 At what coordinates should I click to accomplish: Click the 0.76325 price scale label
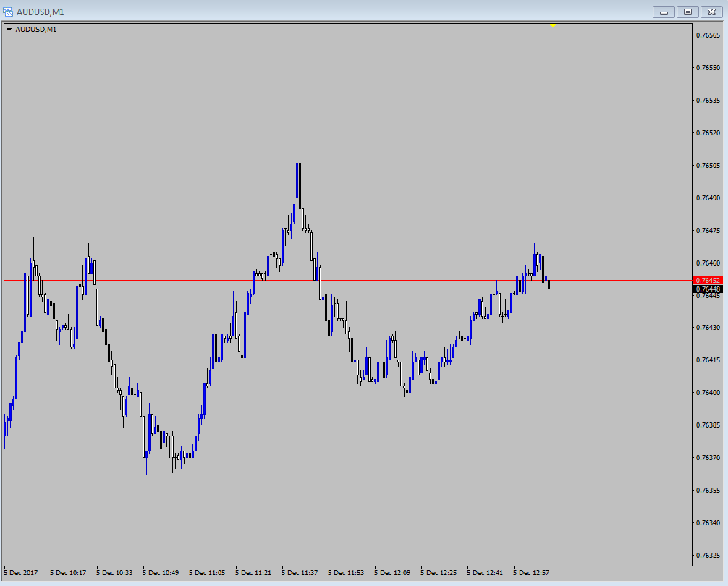(707, 556)
